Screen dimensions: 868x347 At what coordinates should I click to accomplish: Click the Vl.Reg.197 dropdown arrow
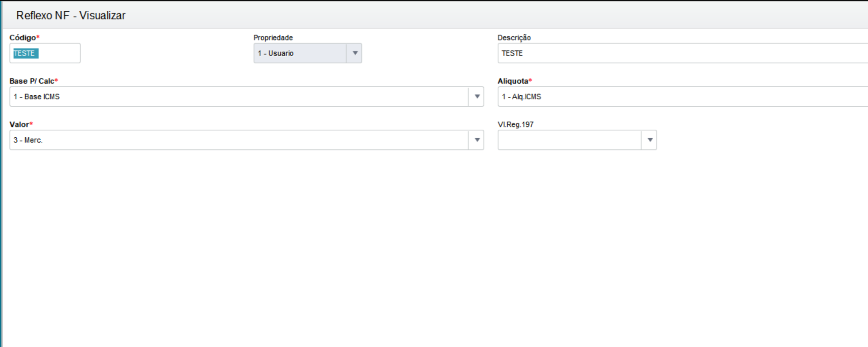click(x=649, y=140)
